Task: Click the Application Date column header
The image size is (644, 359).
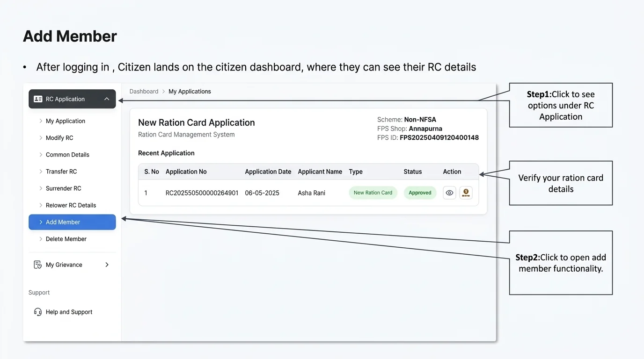Action: click(268, 172)
